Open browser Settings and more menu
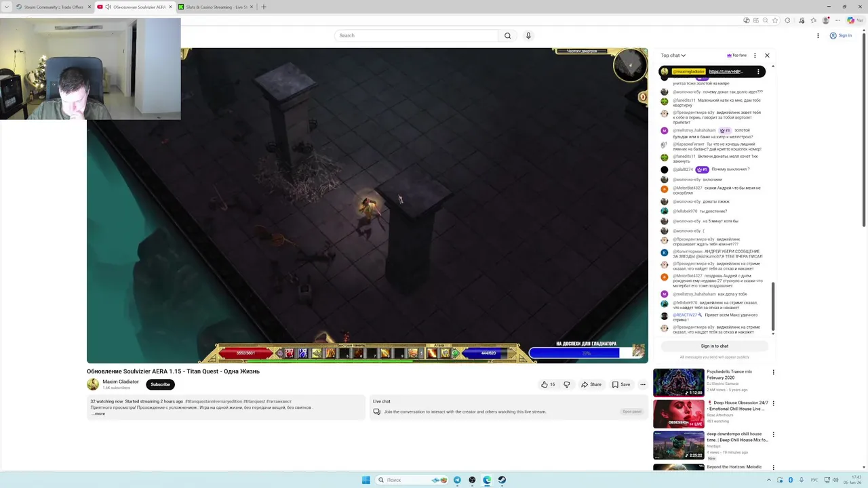Screen dimensions: 868x488 pos(838,20)
